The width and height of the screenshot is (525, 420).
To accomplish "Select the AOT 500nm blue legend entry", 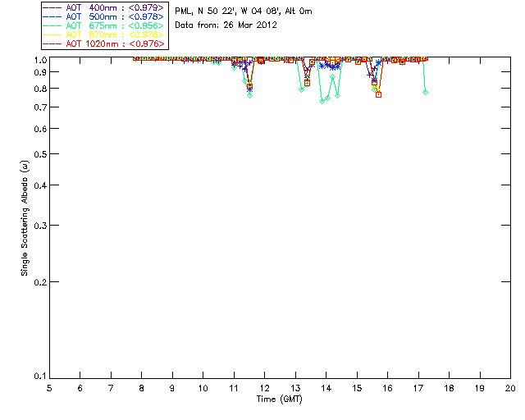I will click(x=105, y=16).
